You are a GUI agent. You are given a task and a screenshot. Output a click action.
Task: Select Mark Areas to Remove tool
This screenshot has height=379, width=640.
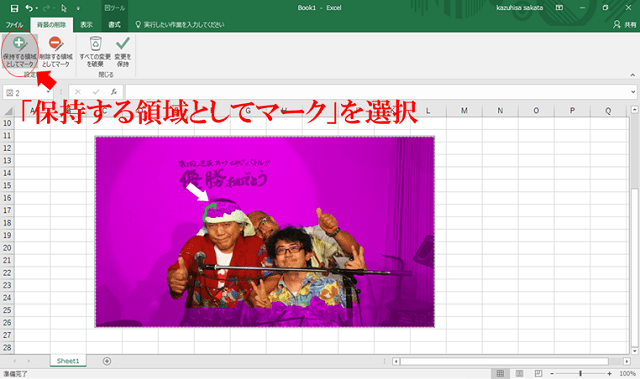click(56, 52)
